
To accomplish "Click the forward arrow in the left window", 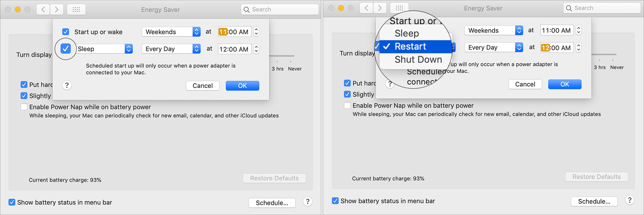I will tap(57, 9).
